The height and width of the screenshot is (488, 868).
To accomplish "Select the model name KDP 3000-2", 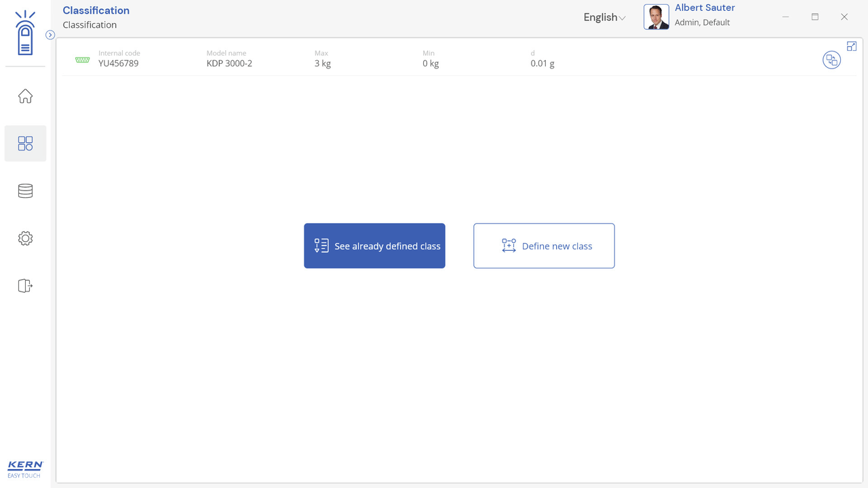I will click(229, 64).
